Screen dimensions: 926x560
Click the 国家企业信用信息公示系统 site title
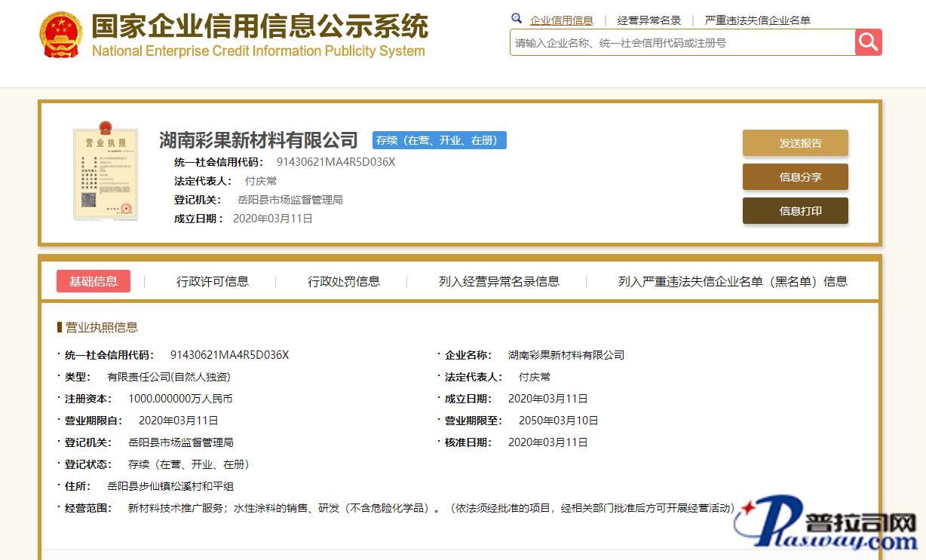(x=259, y=27)
